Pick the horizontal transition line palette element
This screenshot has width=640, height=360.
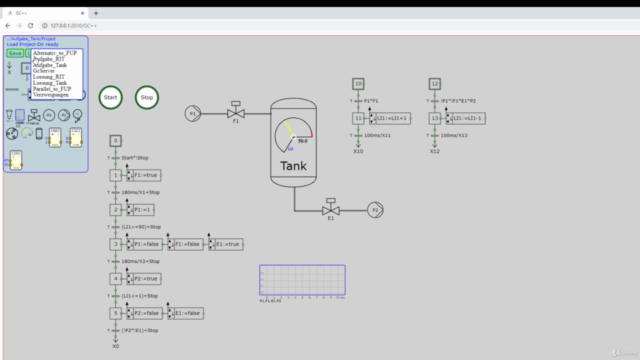click(12, 89)
